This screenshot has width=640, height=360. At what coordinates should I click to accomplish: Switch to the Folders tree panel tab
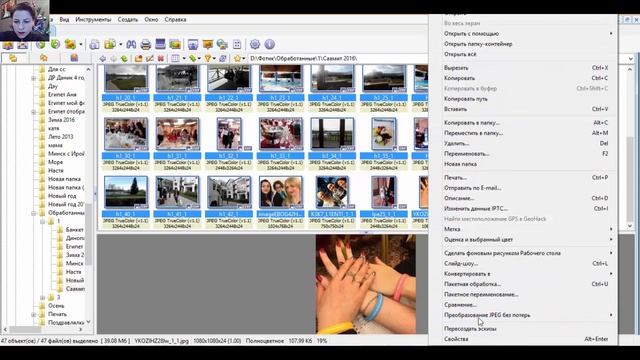[x=13, y=58]
